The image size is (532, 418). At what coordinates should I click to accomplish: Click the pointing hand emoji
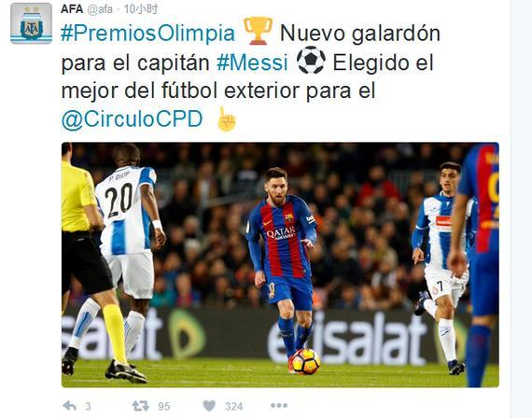[226, 119]
